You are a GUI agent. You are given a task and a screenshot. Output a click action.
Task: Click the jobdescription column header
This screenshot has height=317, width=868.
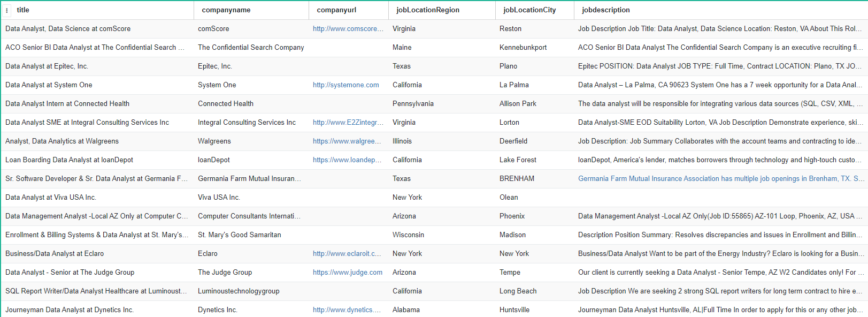(x=606, y=10)
